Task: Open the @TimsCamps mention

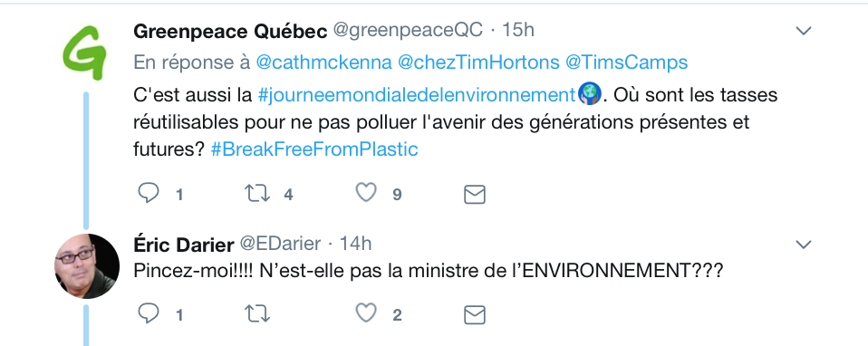Action: click(x=627, y=62)
